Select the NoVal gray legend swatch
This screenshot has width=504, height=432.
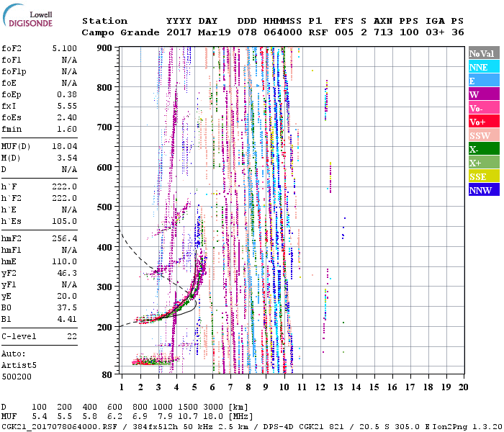pos(483,53)
